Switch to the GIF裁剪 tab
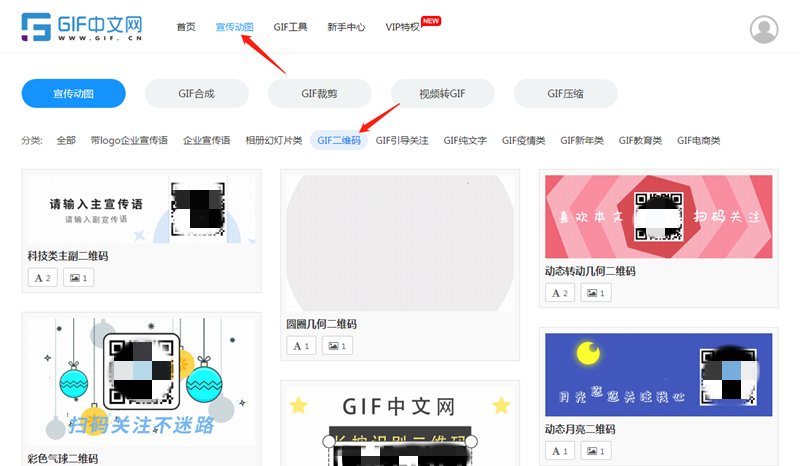The width and height of the screenshot is (800, 466). (319, 93)
